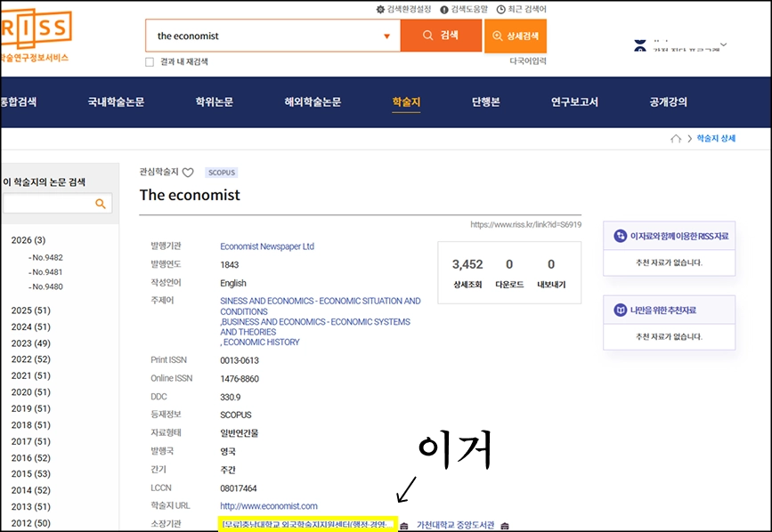Open issue No.9482
The width and height of the screenshot is (772, 532).
45,257
